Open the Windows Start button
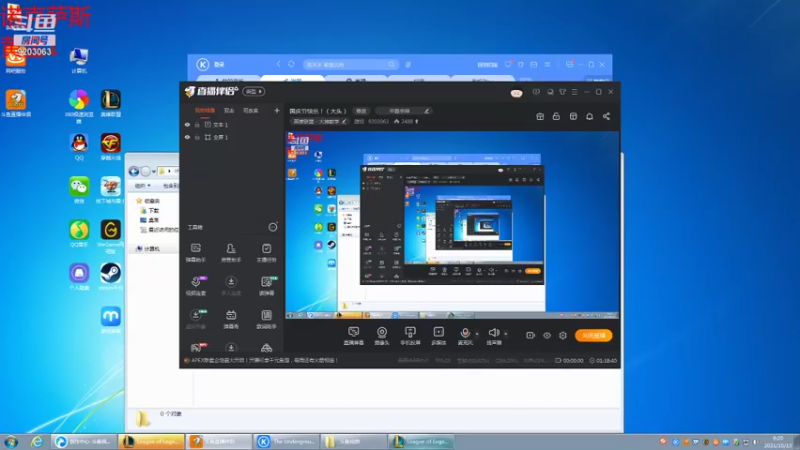 (11, 442)
